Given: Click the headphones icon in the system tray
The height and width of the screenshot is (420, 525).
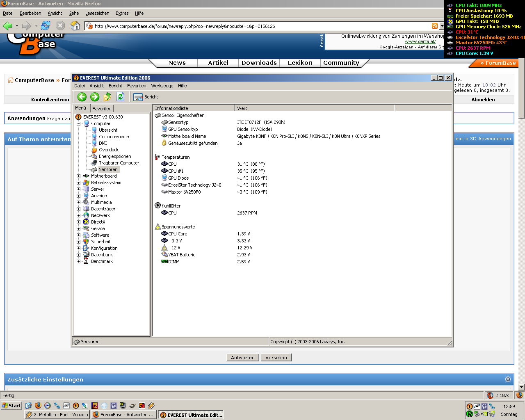Looking at the screenshot, I should coord(484,406).
